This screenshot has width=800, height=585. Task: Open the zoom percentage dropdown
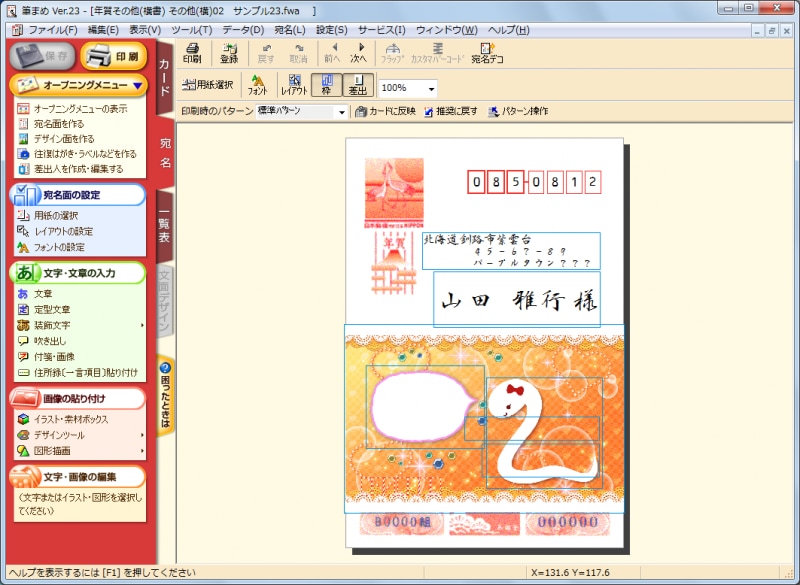click(431, 88)
